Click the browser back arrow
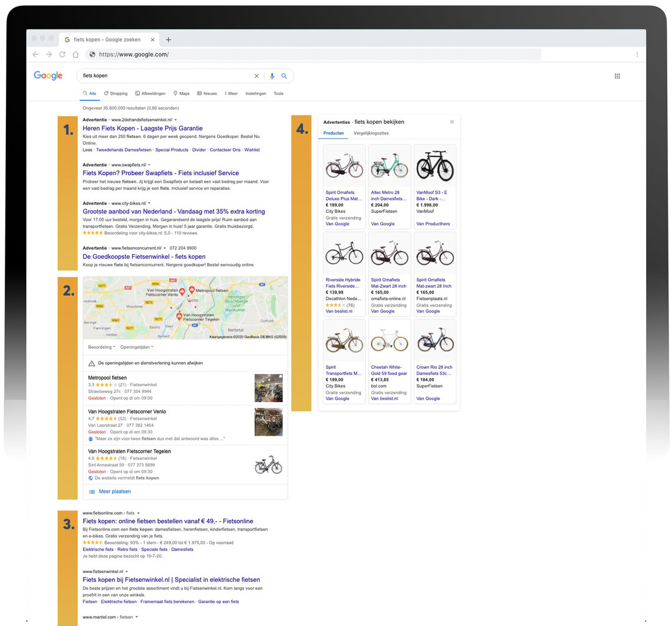Image resolution: width=672 pixels, height=626 pixels. click(x=35, y=54)
